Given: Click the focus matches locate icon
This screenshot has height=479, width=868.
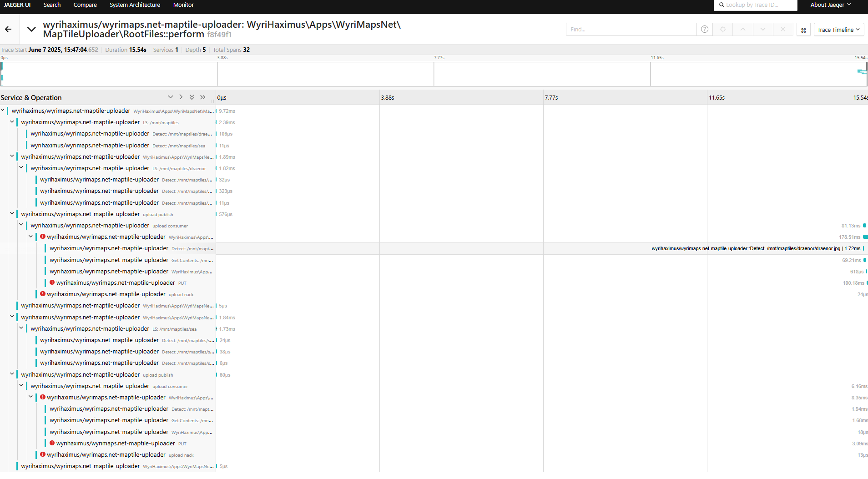Looking at the screenshot, I should click(x=723, y=30).
